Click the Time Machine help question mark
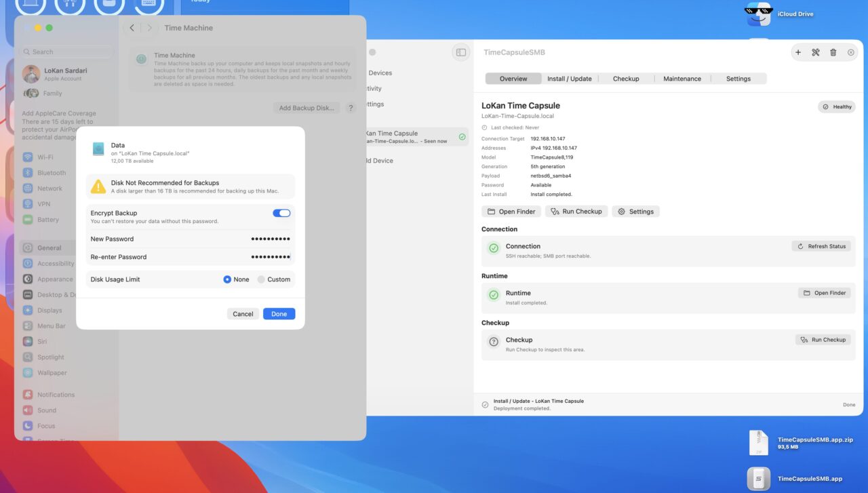Image resolution: width=868 pixels, height=493 pixels. (x=351, y=108)
